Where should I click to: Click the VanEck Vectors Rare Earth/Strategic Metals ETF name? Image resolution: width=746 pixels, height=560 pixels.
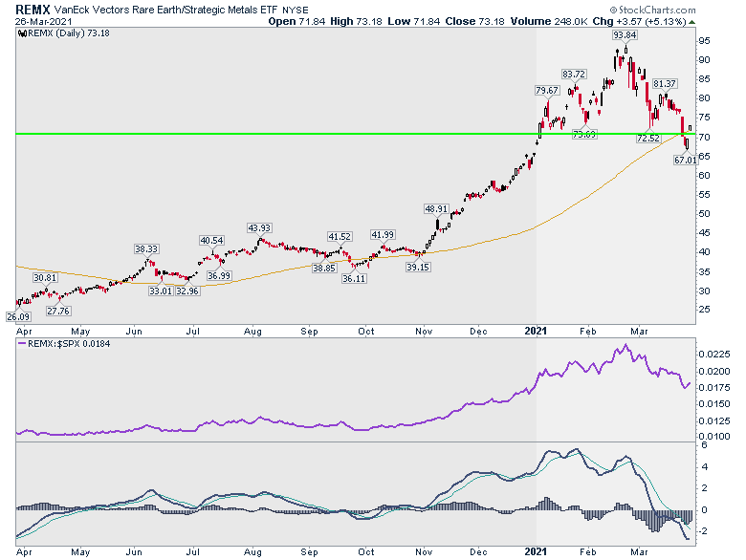165,10
